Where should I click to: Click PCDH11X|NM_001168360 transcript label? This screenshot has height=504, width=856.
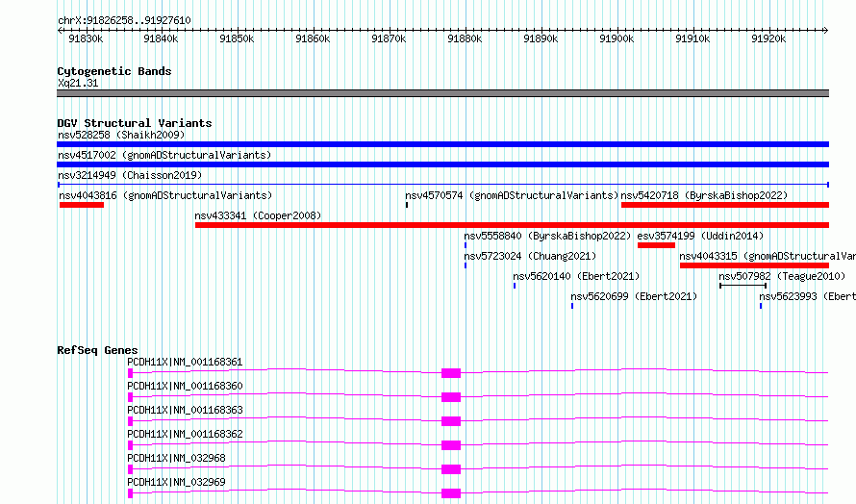click(185, 386)
